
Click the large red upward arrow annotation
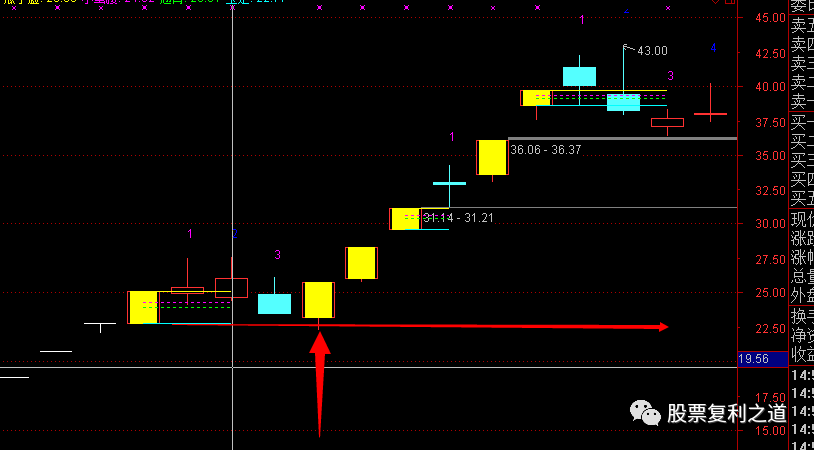tap(319, 384)
